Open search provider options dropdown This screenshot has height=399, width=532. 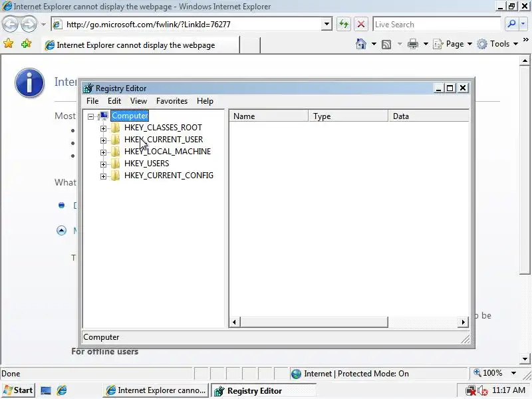[523, 24]
